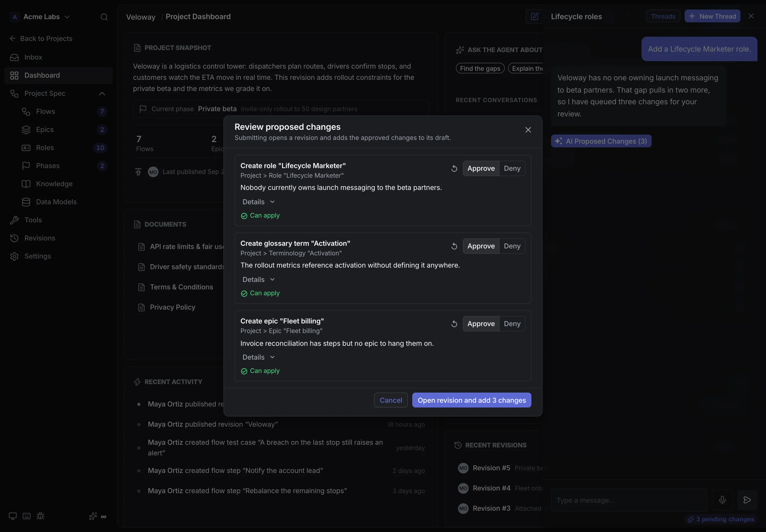Expand Details for the Lifecycle Marketer role
Screen dimensions: 766x532
click(x=259, y=202)
